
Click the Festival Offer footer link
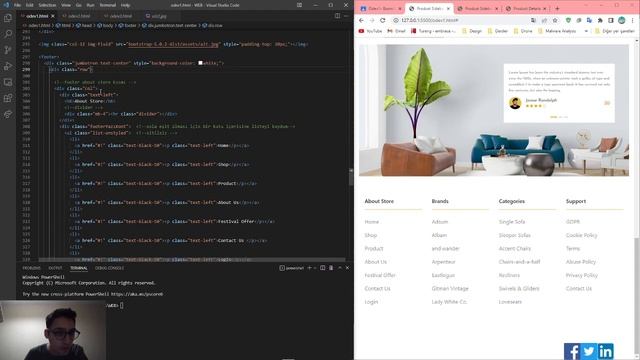coord(380,275)
